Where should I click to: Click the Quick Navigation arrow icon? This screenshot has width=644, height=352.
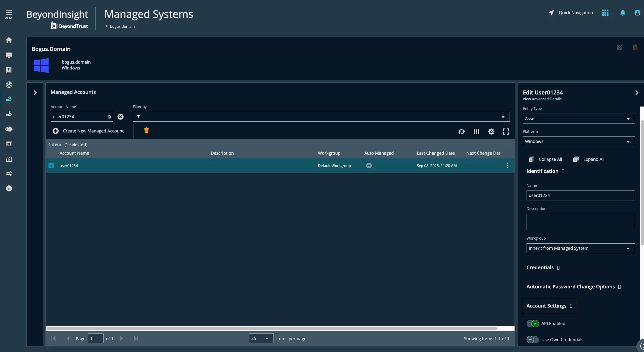click(x=551, y=13)
